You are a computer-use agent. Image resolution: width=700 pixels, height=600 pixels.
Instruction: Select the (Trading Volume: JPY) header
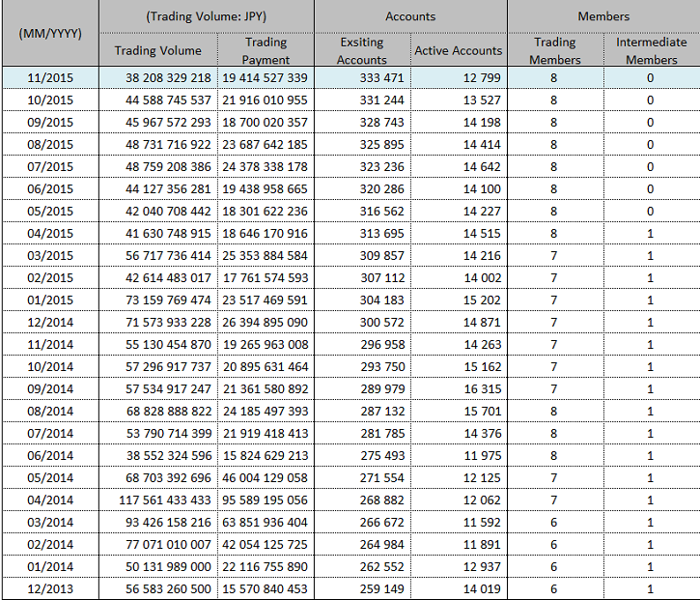click(x=207, y=16)
